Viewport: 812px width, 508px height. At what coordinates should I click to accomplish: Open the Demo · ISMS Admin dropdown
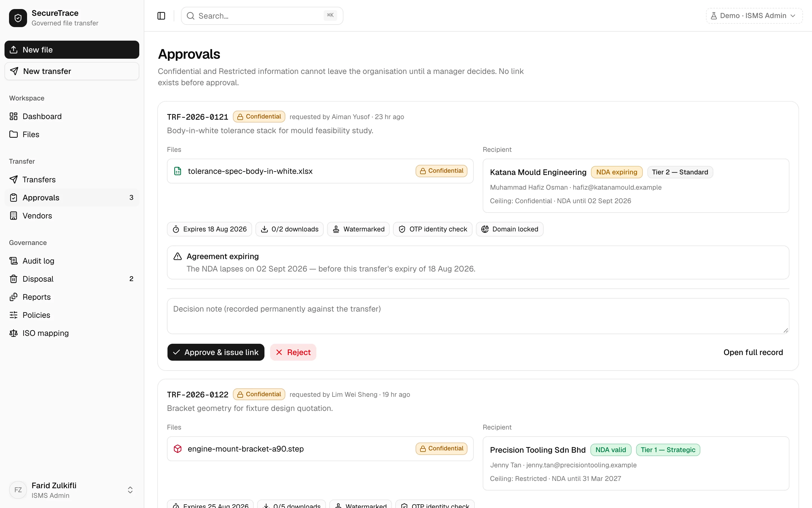coord(754,16)
